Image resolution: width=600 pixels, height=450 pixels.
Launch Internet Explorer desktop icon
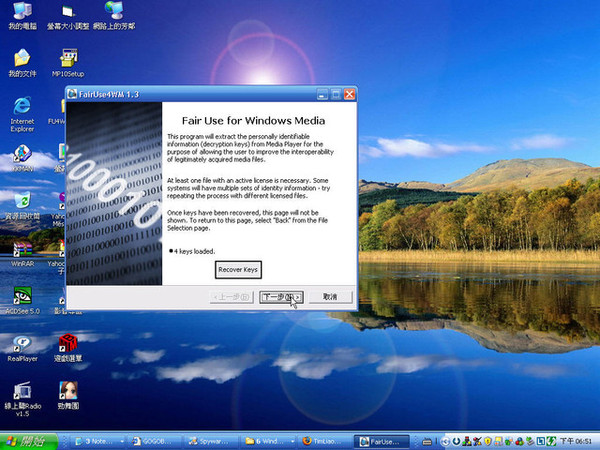point(22,114)
